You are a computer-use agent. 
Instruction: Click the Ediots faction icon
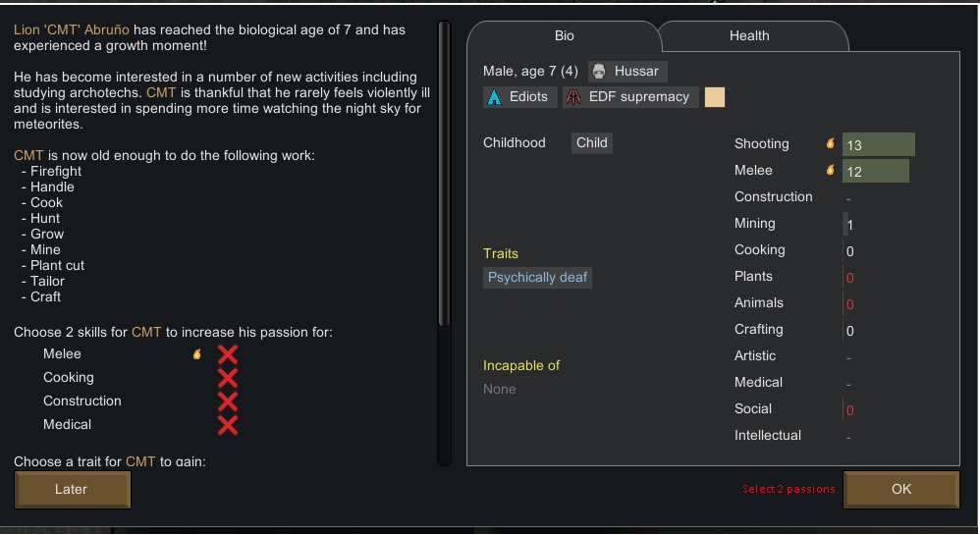click(x=494, y=97)
